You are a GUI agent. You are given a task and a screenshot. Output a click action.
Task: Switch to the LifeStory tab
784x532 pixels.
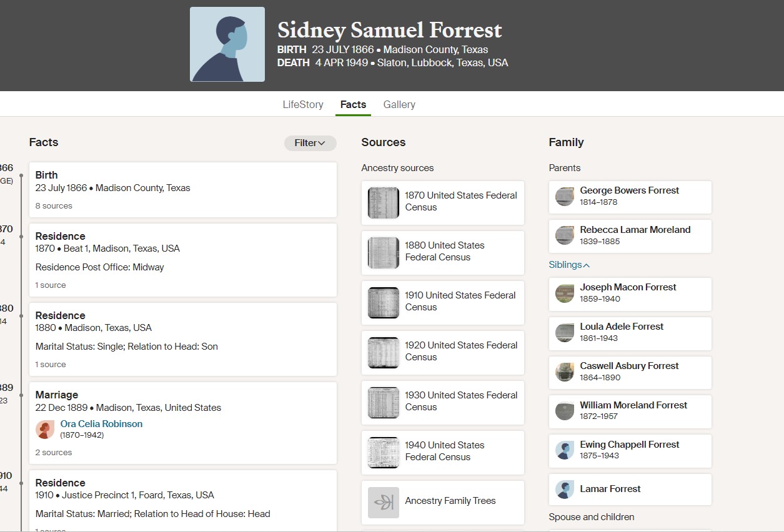(x=303, y=105)
